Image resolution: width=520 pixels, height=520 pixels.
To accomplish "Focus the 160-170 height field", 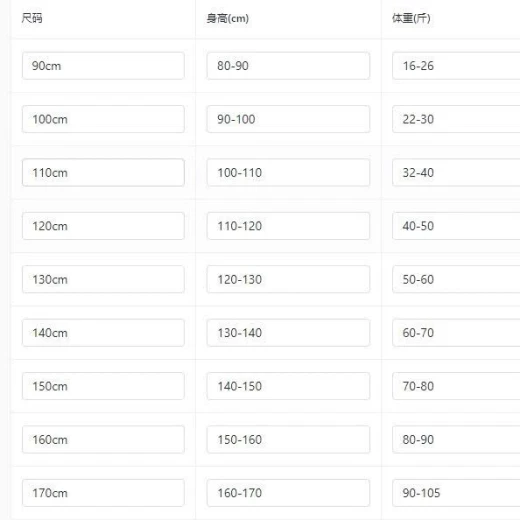I will (288, 493).
